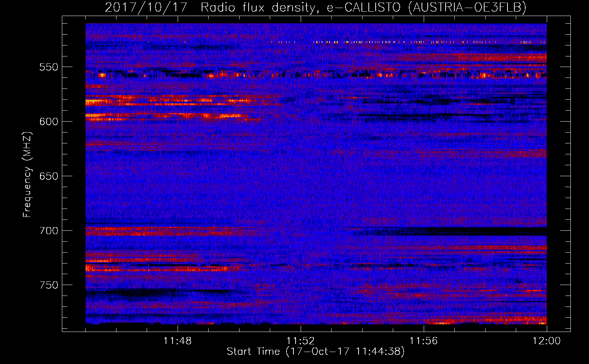Click the 11:56 time tick label

[424, 341]
